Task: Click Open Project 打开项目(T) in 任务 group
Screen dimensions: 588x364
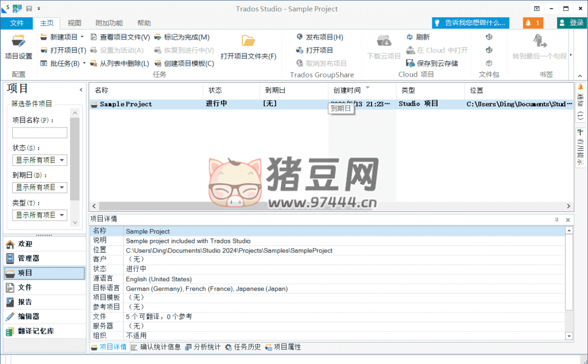Action: [63, 50]
